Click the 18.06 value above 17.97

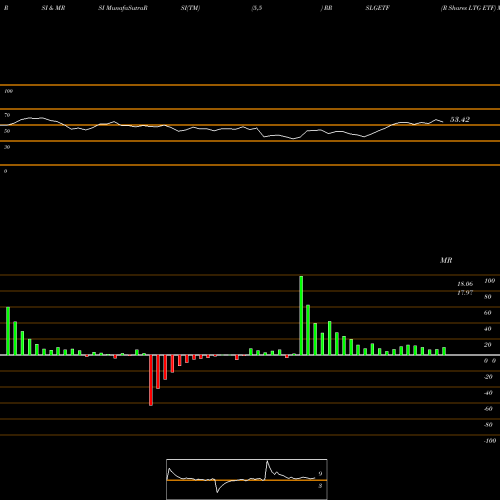tap(465, 284)
